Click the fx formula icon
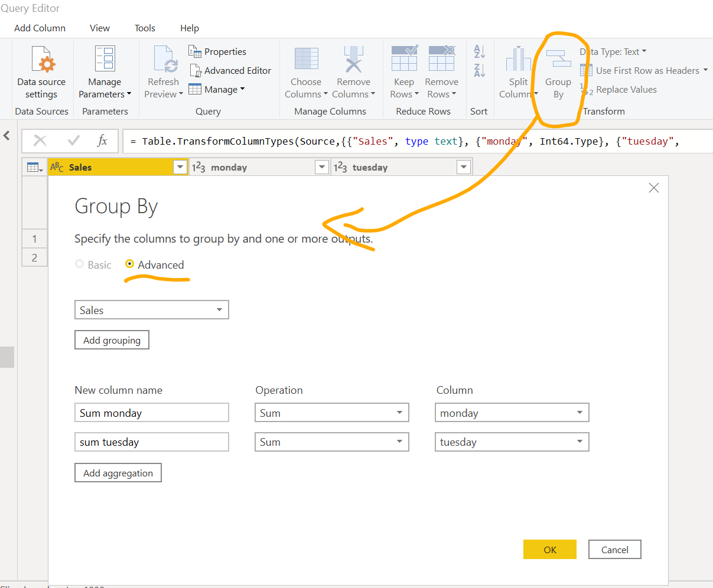 102,141
